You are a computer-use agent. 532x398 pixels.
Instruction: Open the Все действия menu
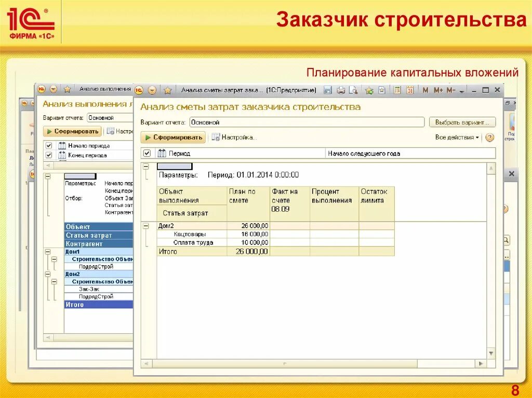(x=457, y=138)
